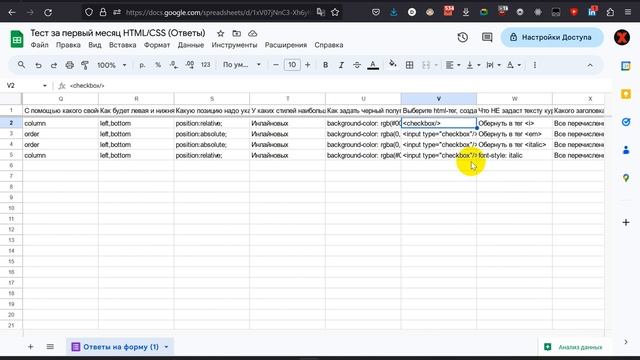Viewport: 640px width, 360px height.
Task: Open the Вставка menu
Action: point(122,45)
